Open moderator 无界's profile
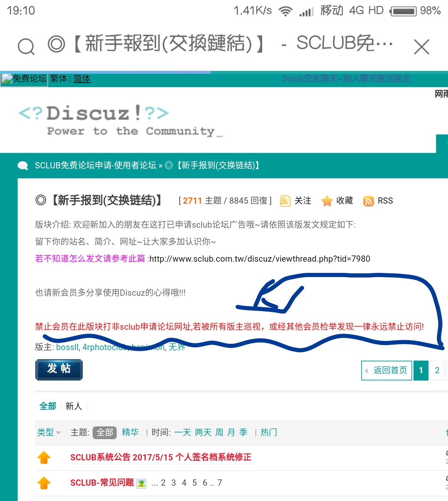The image size is (448, 501). [177, 347]
